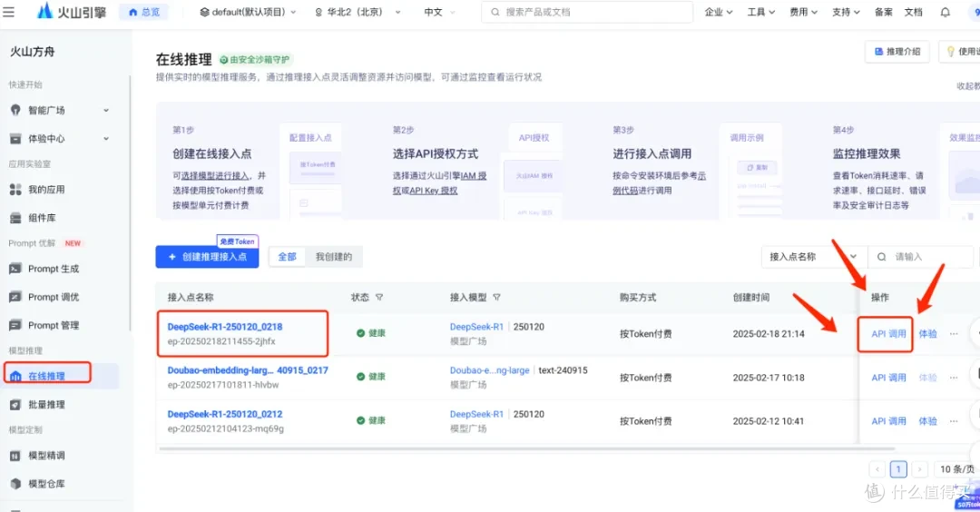Expand the 工具 menu
Viewport: 980px width, 512px height.
(x=760, y=12)
